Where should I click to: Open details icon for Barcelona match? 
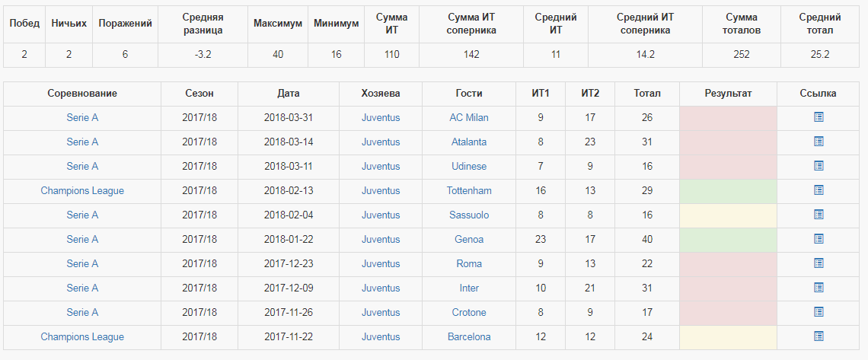(819, 336)
